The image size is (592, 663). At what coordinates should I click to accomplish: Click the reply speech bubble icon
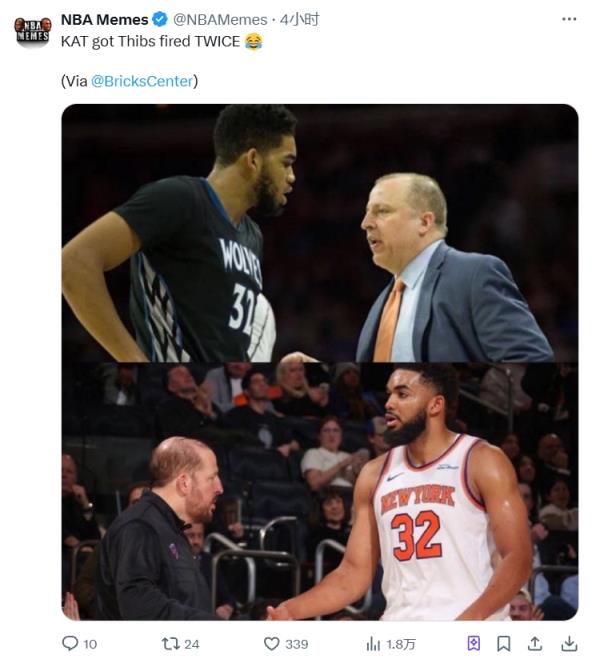click(x=70, y=644)
